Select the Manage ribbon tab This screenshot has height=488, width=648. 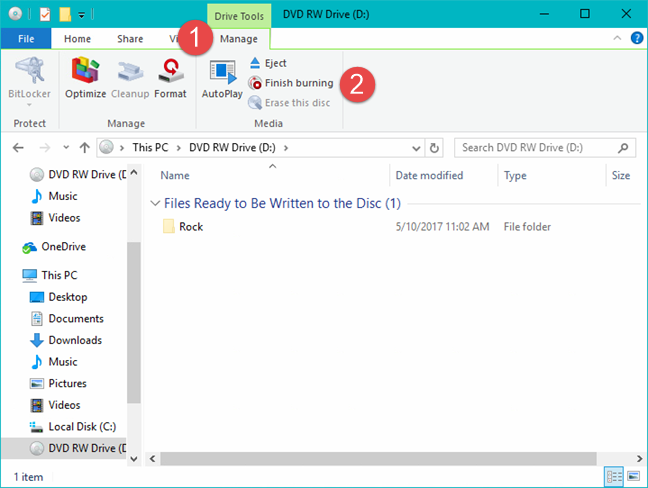pos(239,39)
